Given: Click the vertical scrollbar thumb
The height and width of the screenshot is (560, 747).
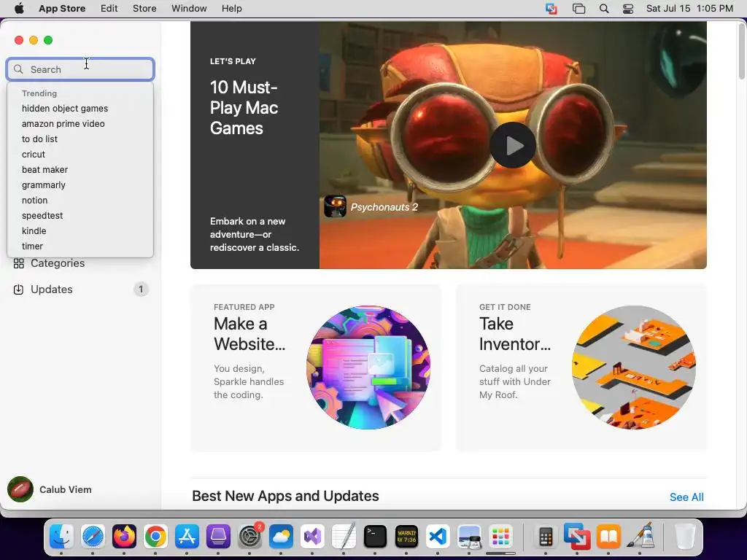Looking at the screenshot, I should [x=742, y=52].
